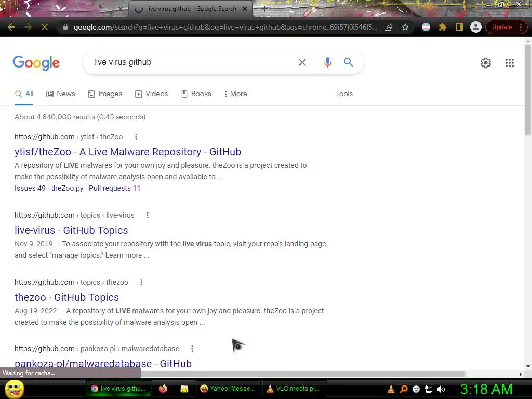Switch to Yahoo! Messenger taskbar item
The width and height of the screenshot is (532, 399).
tap(229, 389)
